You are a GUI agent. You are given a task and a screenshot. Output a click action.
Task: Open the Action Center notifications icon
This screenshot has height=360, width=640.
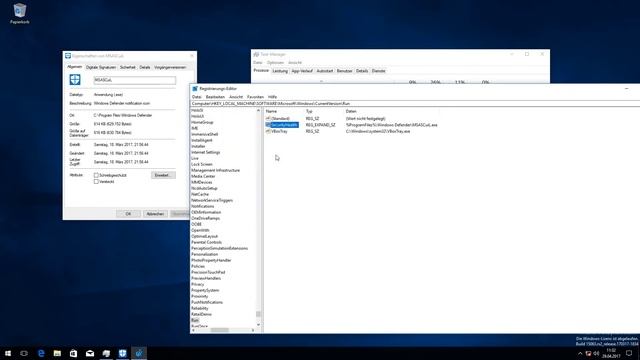[629, 353]
